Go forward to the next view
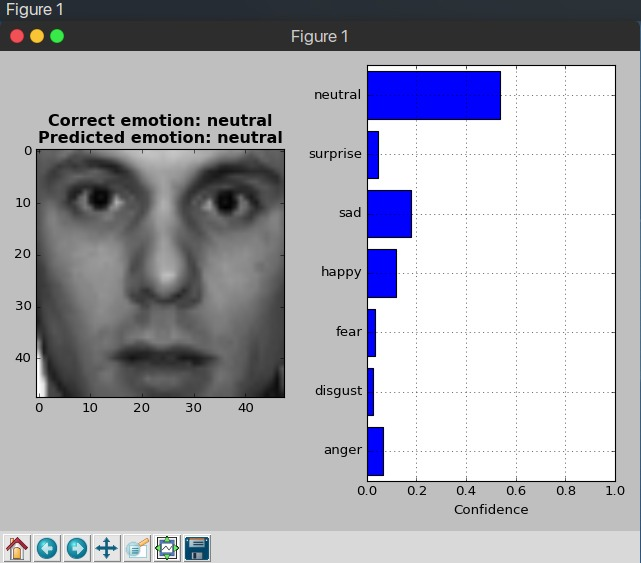641x563 pixels. tap(77, 548)
